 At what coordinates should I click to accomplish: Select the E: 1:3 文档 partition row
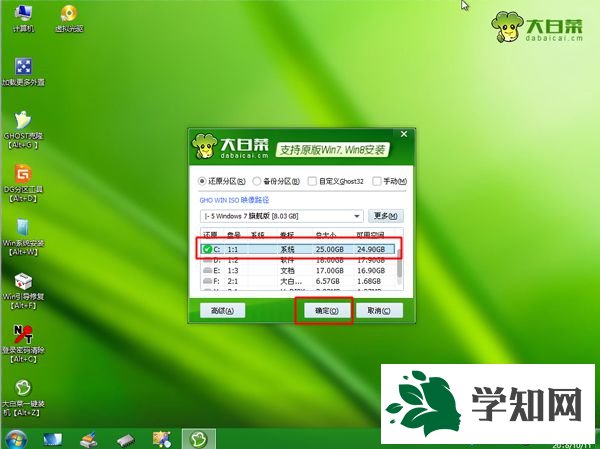[298, 271]
